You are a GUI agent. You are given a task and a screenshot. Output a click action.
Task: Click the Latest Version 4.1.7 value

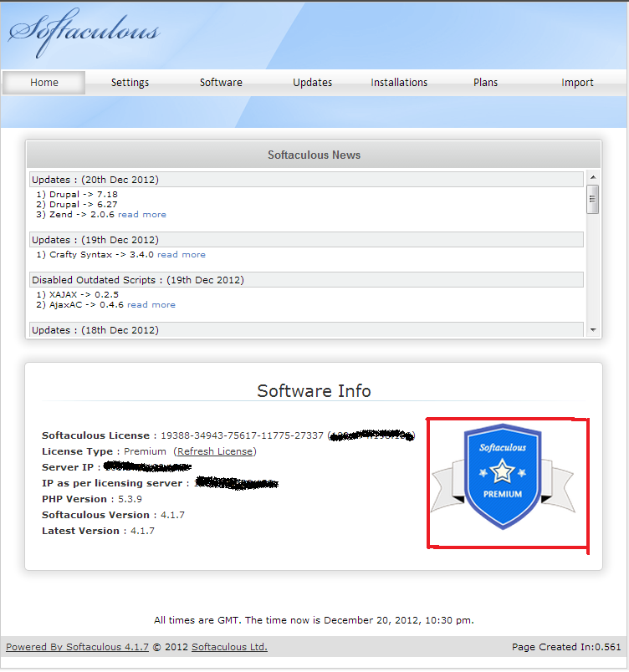click(x=142, y=531)
